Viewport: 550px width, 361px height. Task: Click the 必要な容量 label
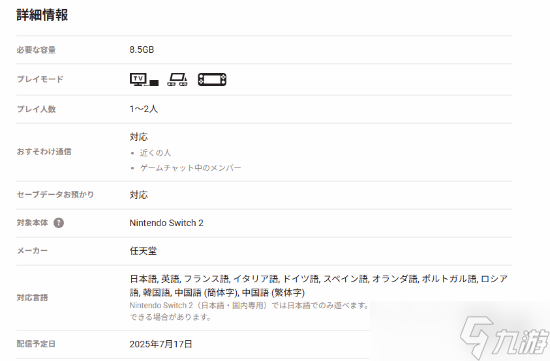(36, 50)
